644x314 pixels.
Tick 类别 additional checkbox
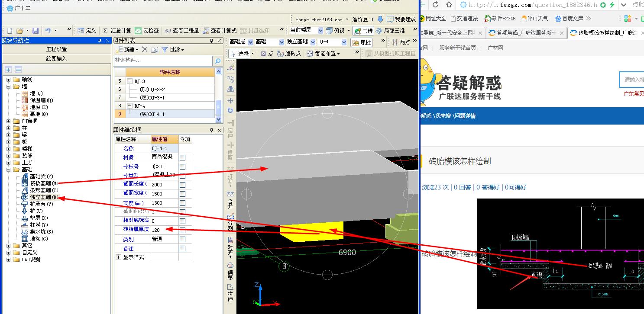182,239
